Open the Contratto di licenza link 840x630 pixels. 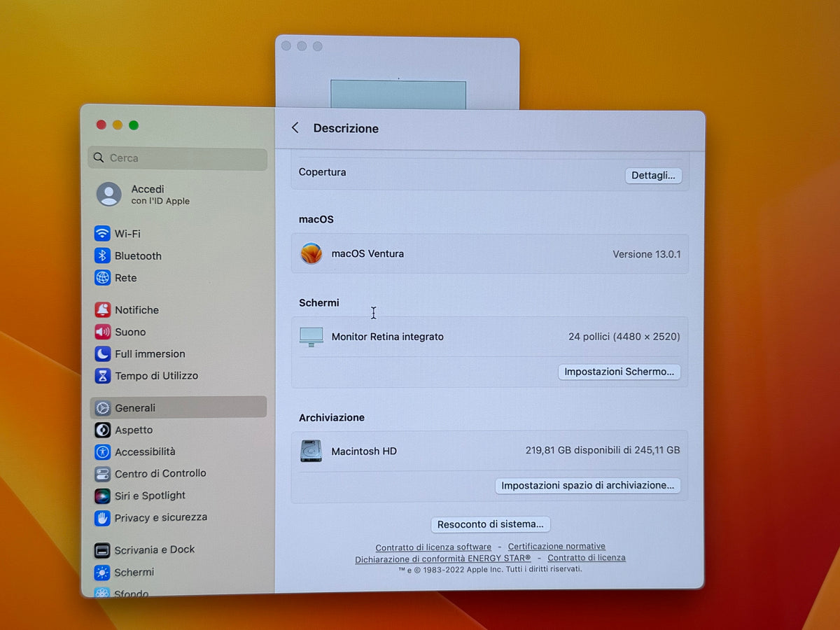pyautogui.click(x=587, y=558)
